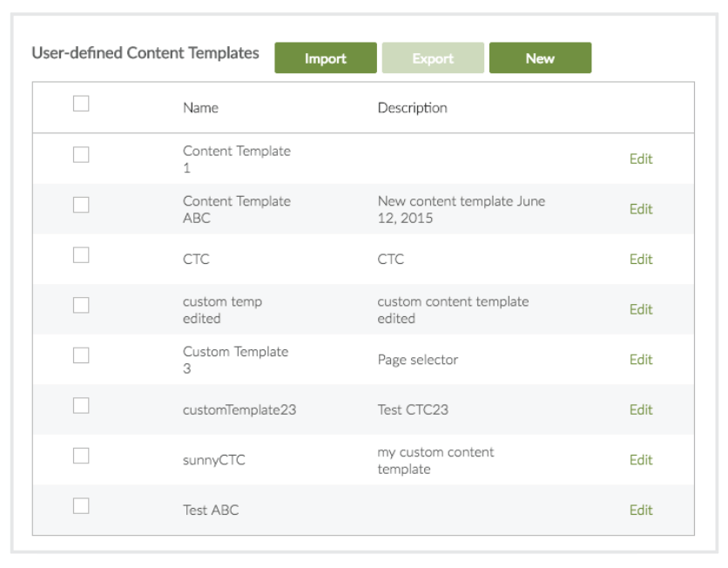Edit the customTemplate23 entry
The width and height of the screenshot is (728, 568).
pos(641,409)
